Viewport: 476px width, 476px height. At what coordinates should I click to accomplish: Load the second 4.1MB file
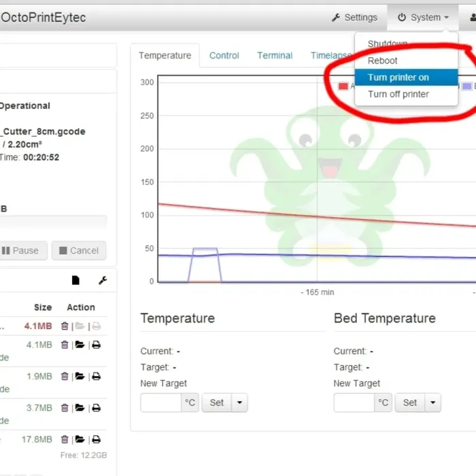(x=80, y=345)
